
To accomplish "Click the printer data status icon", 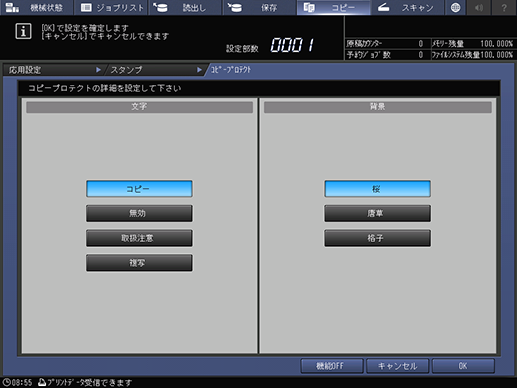I will (42, 382).
